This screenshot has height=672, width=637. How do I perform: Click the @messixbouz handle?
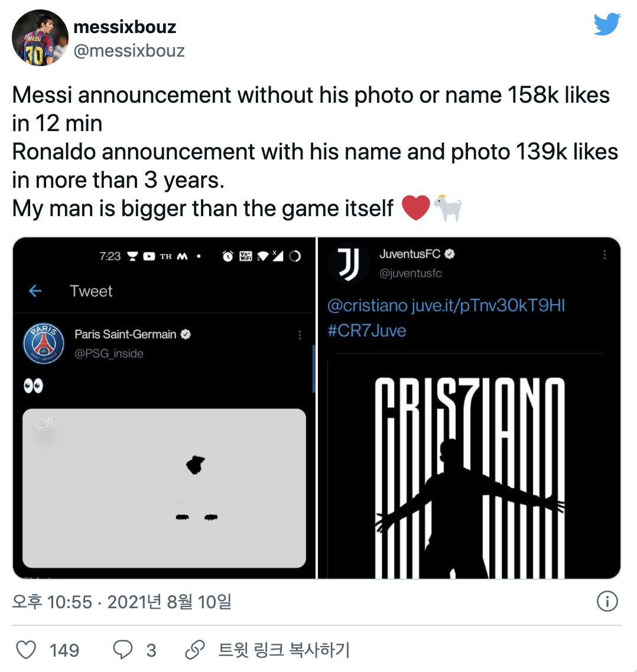129,51
